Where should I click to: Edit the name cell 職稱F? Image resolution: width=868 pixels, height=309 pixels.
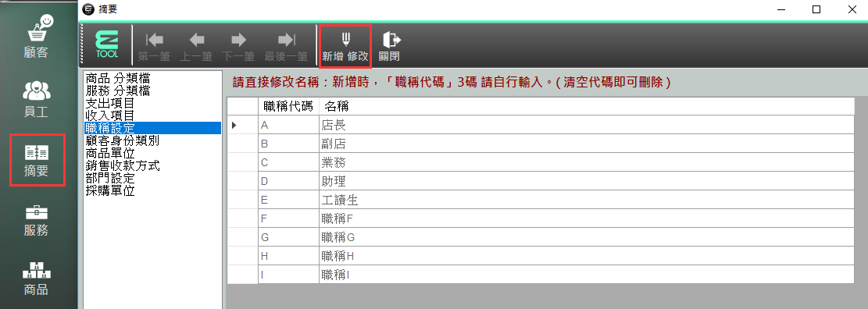click(x=587, y=219)
